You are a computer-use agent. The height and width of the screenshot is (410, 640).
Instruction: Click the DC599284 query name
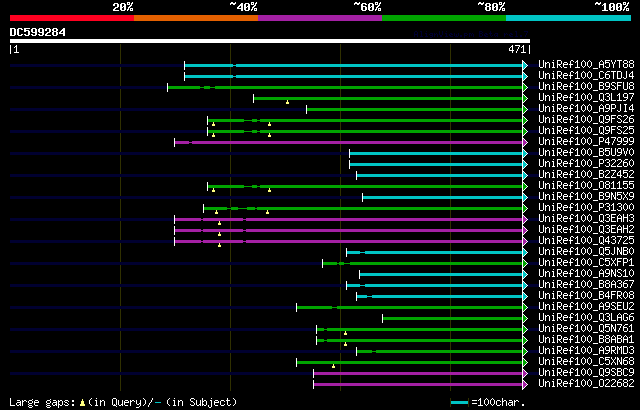[x=38, y=33]
